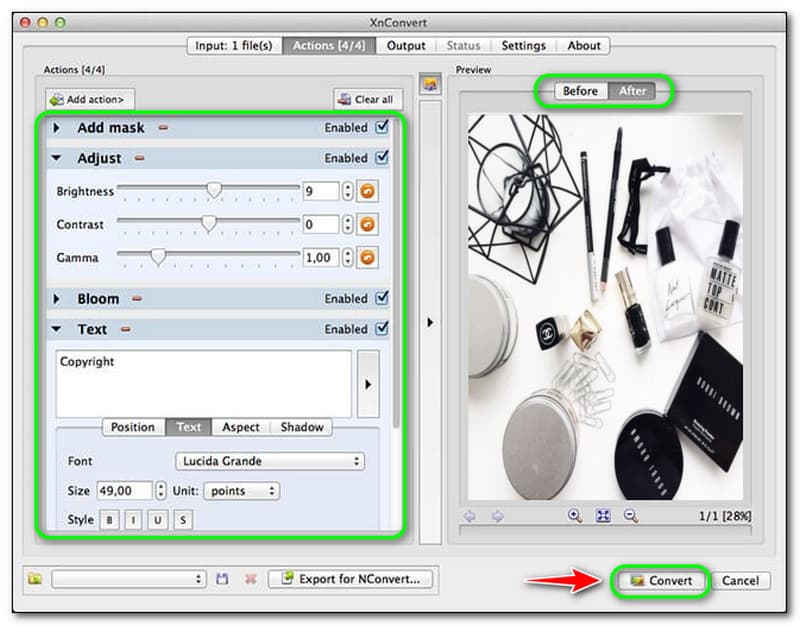The height and width of the screenshot is (626, 800).
Task: Disable the Text action checkbox
Action: pyautogui.click(x=382, y=328)
